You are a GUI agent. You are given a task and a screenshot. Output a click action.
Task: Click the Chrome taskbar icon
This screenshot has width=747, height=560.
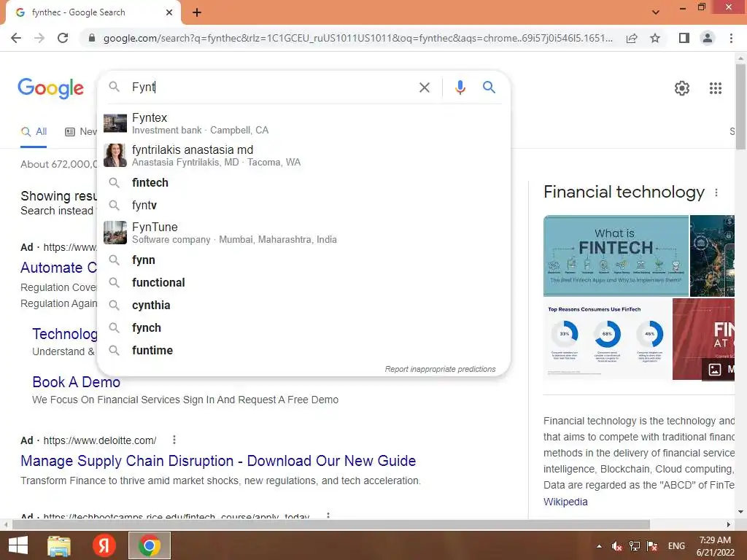149,545
